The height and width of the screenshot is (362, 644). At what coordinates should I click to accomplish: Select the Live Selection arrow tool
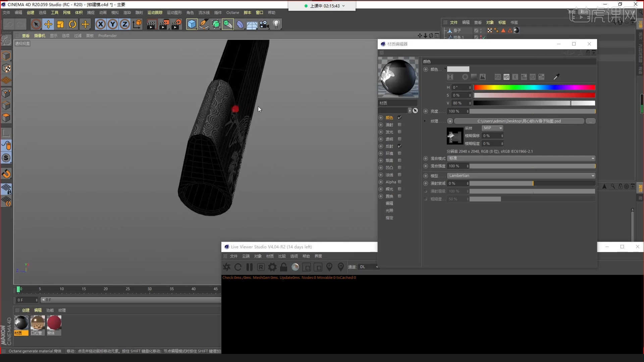(x=36, y=24)
